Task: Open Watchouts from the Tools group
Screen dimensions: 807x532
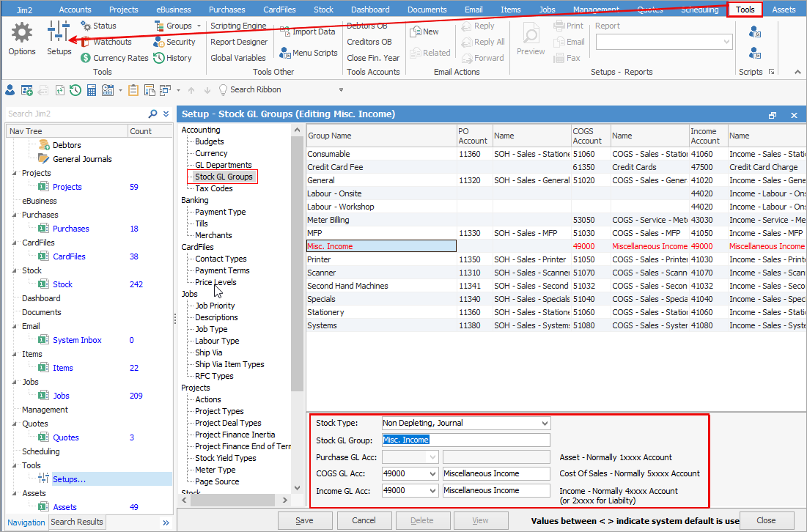Action: point(106,43)
